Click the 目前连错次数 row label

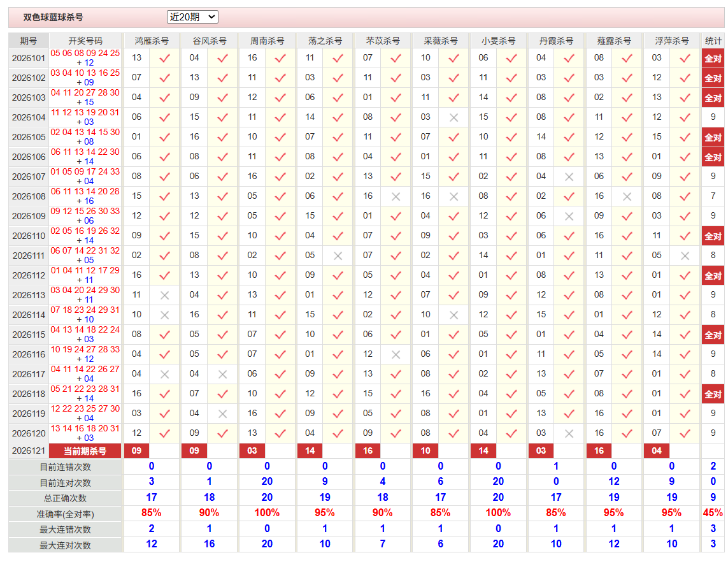[66, 467]
